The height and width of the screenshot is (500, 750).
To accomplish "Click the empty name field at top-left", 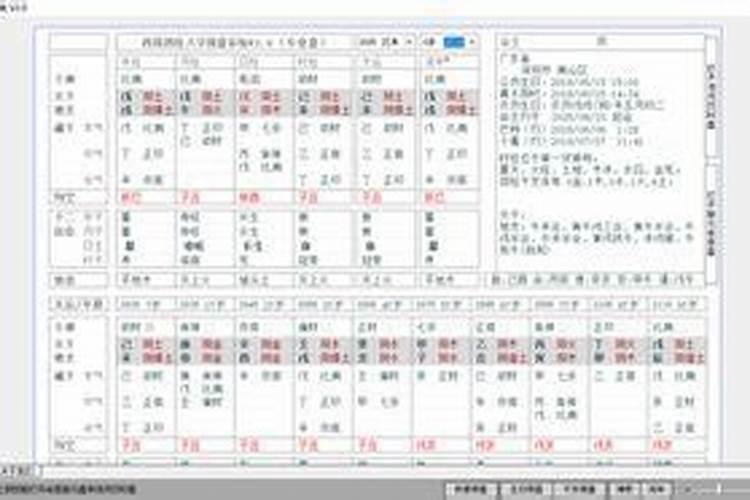I will 78,42.
